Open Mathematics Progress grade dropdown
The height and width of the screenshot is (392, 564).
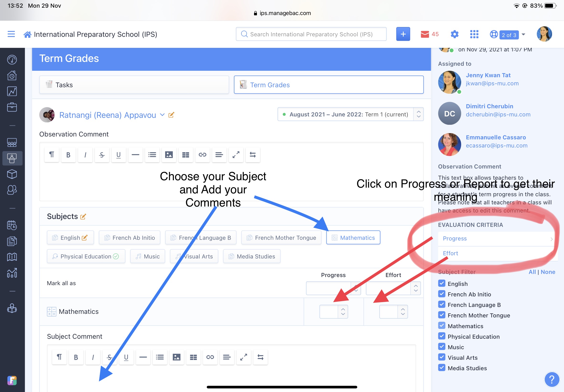click(333, 312)
